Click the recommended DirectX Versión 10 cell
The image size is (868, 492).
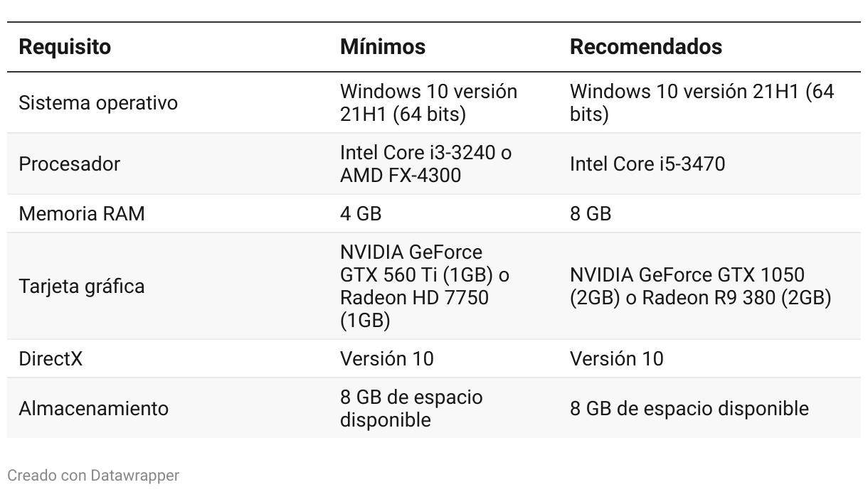(616, 358)
